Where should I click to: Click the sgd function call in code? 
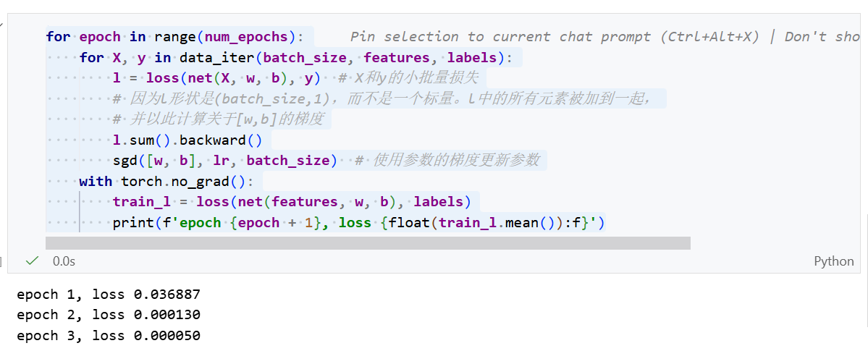[x=123, y=161]
